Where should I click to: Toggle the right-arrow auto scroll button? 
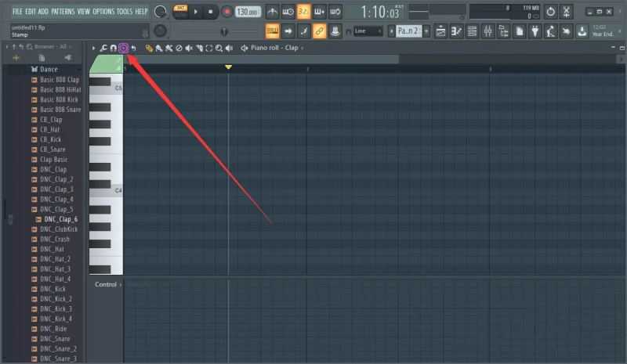tap(288, 31)
